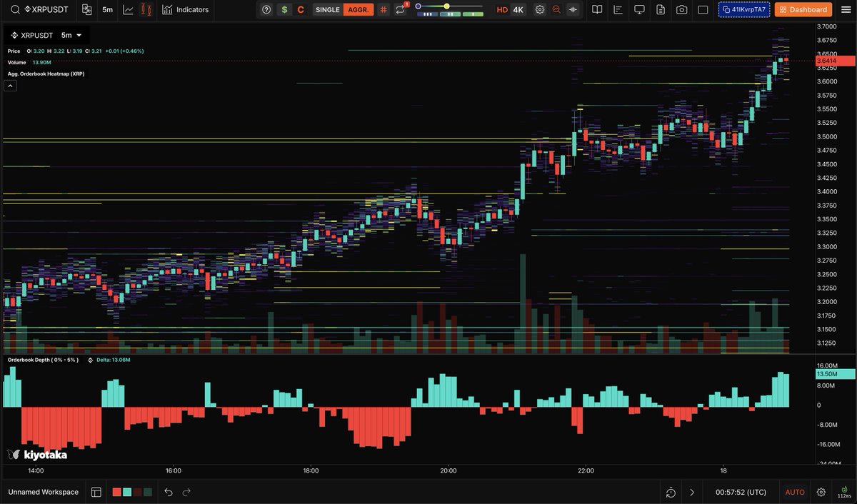Image resolution: width=857 pixels, height=504 pixels.
Task: Undo last action with left arrow icon
Action: click(x=169, y=492)
